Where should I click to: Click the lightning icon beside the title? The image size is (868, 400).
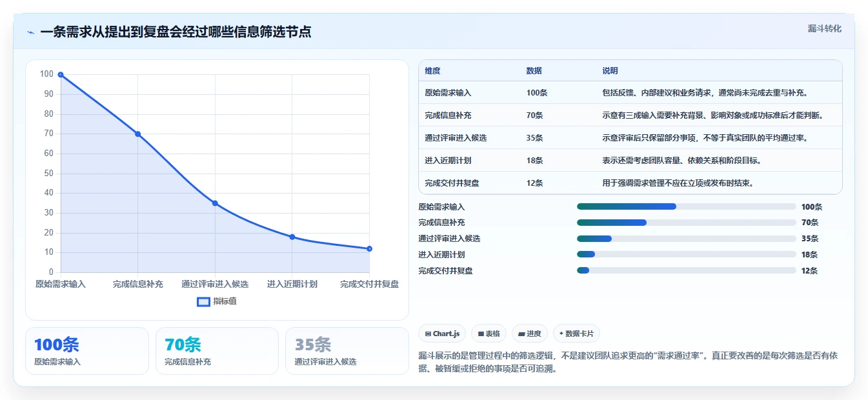pyautogui.click(x=30, y=32)
